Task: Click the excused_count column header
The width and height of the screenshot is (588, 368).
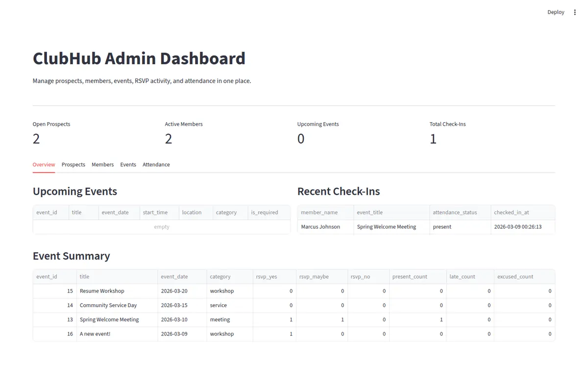Action: 524,277
